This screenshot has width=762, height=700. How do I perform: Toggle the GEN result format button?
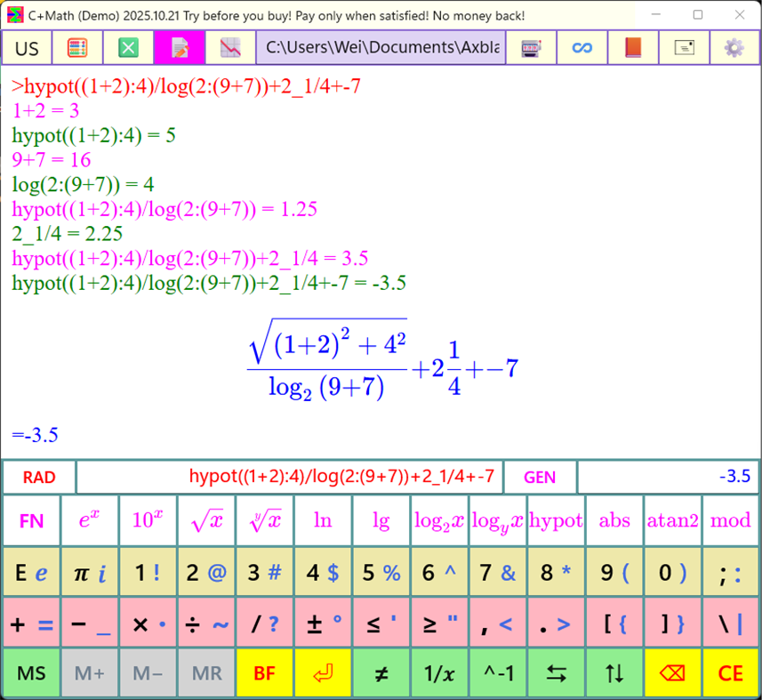(539, 477)
